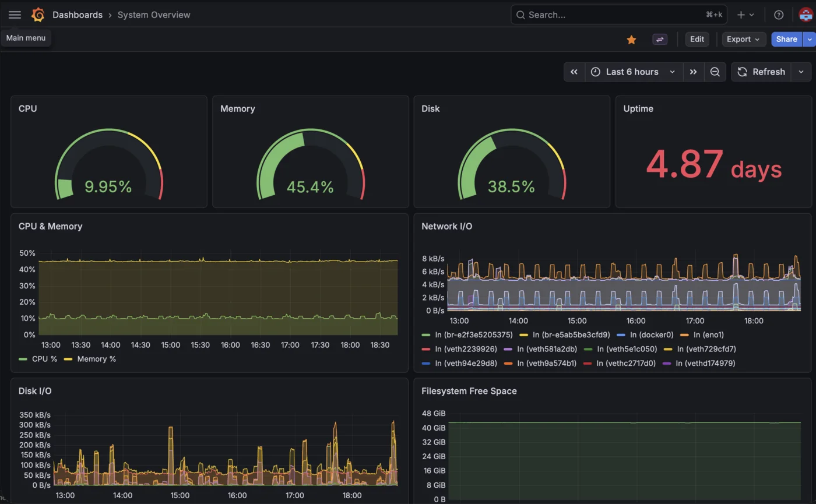The image size is (816, 504).
Task: Mark dashboard as favorite with star icon
Action: tap(631, 40)
